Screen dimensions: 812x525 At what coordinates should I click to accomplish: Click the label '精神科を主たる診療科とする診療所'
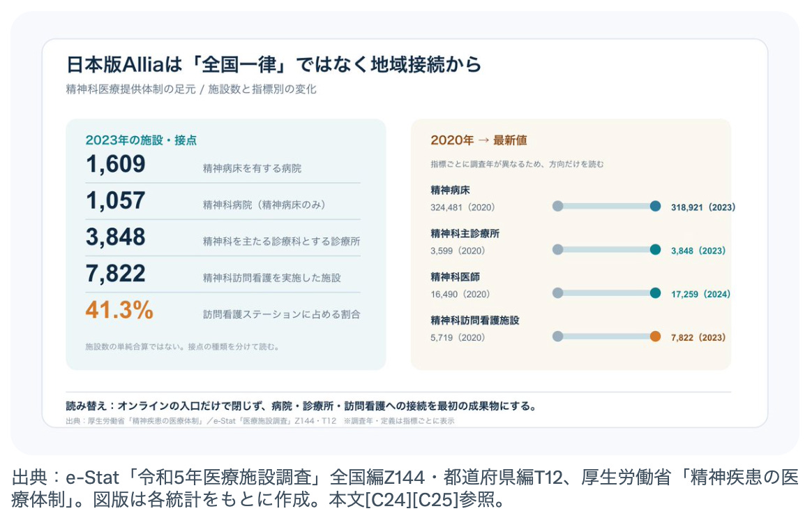(x=281, y=241)
